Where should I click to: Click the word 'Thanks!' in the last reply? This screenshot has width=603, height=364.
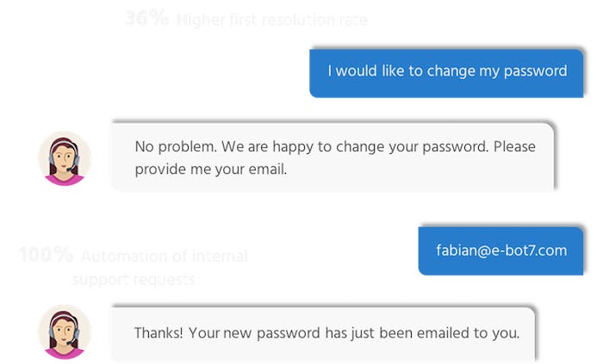[158, 331]
